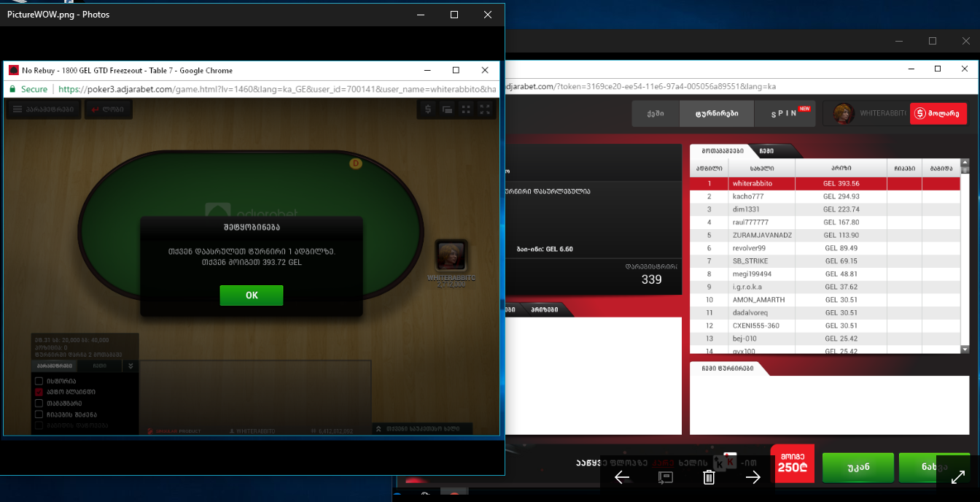Uncheck the ავტო ბლაინდი checkbox
980x502 pixels.
click(39, 392)
